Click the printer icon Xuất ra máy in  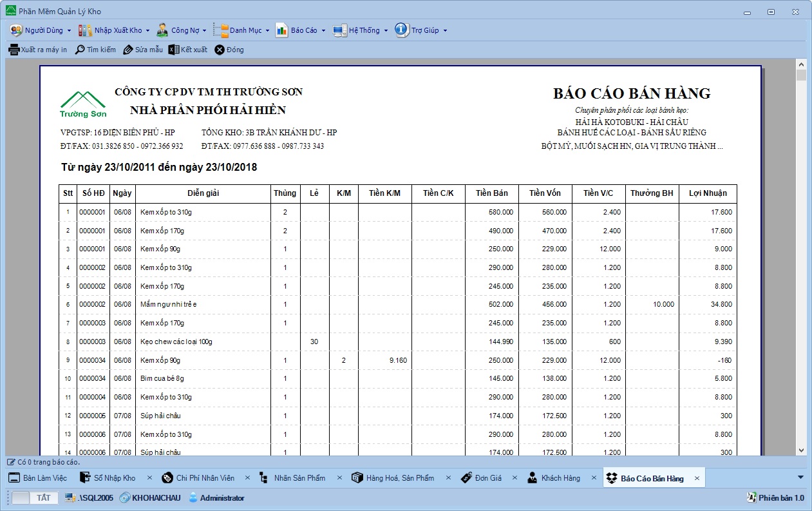(x=14, y=50)
